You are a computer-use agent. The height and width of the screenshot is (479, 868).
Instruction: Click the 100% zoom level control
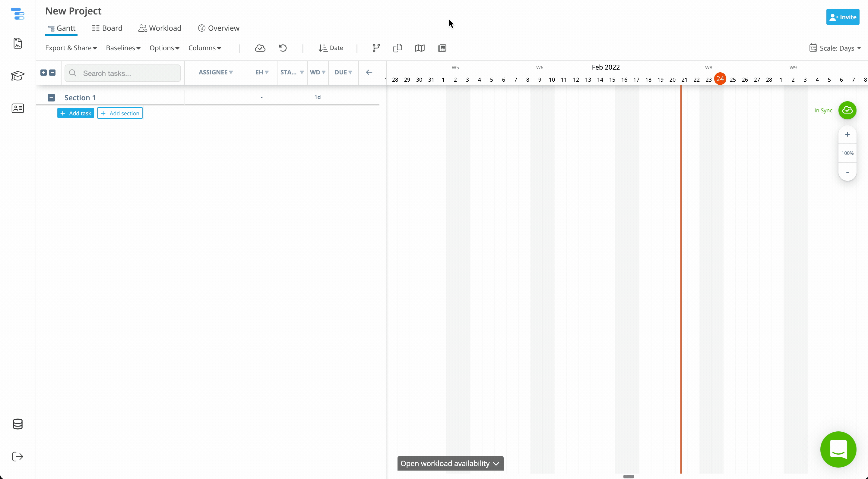(847, 153)
